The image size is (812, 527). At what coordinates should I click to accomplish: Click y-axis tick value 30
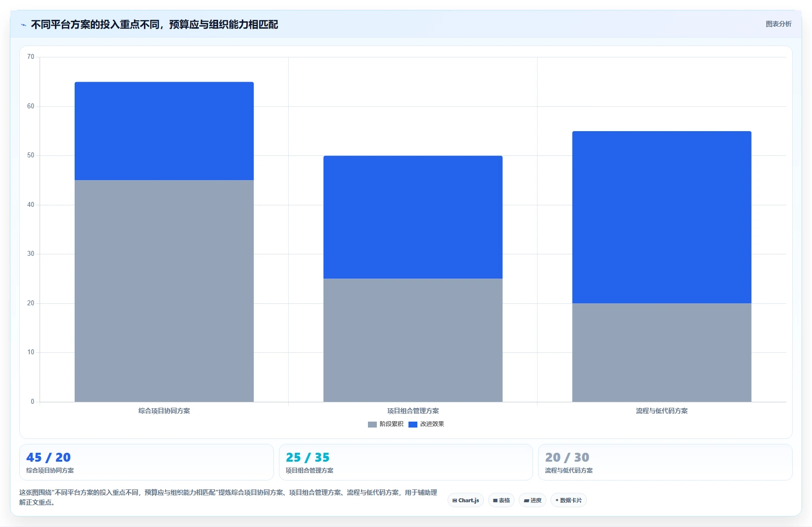tap(31, 254)
